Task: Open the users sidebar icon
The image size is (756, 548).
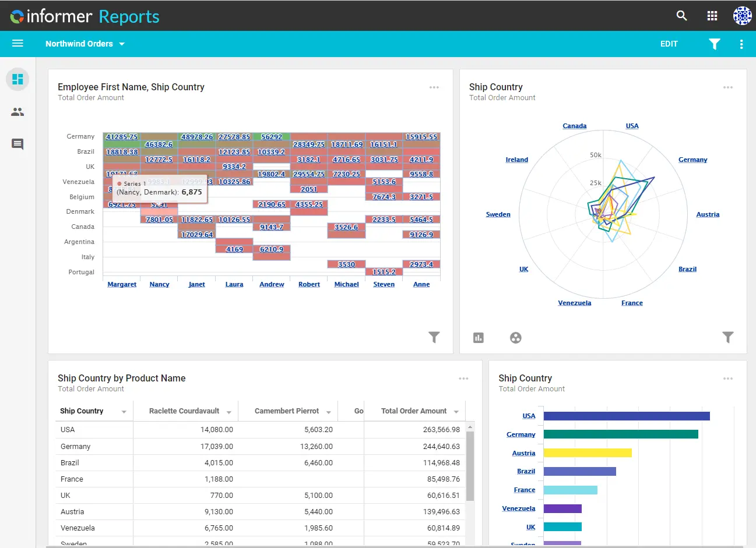Action: coord(17,112)
